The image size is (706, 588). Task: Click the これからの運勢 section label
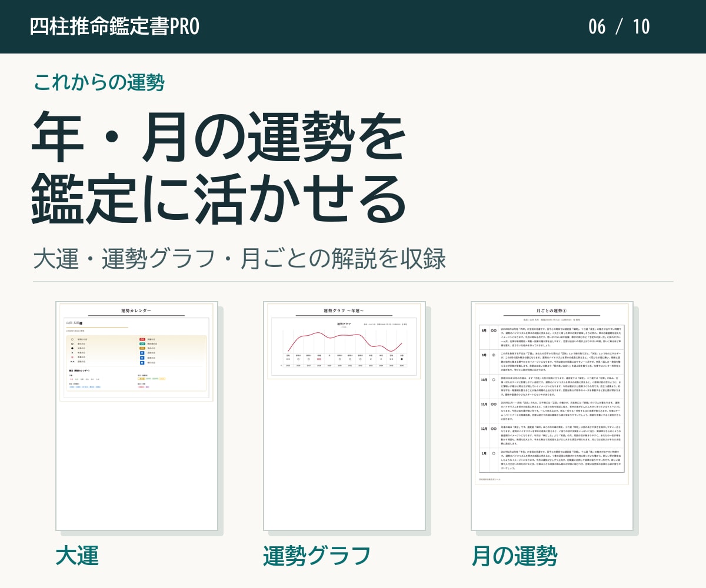(x=99, y=82)
